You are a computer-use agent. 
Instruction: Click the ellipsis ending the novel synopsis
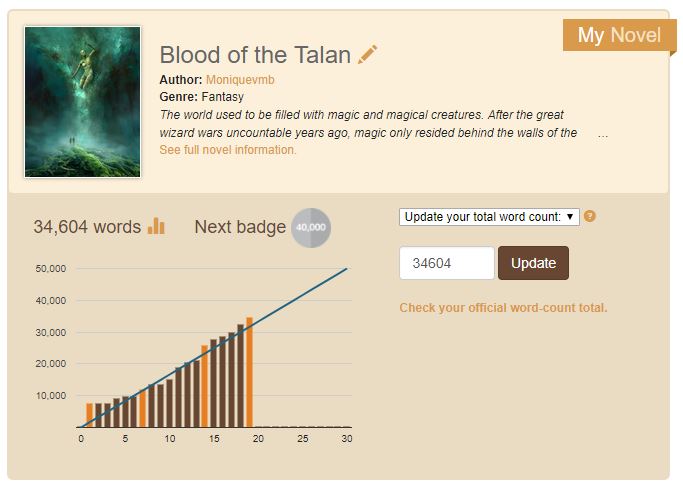602,133
